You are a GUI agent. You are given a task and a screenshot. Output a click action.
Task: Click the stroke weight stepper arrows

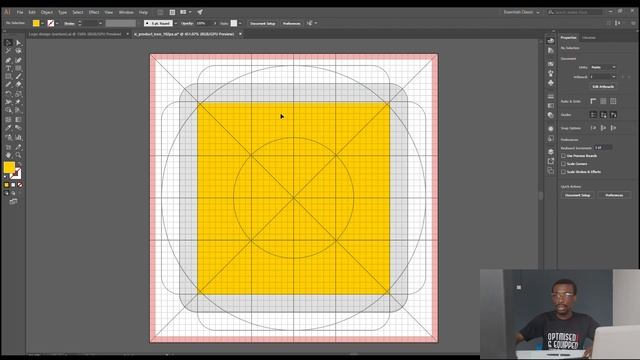80,23
